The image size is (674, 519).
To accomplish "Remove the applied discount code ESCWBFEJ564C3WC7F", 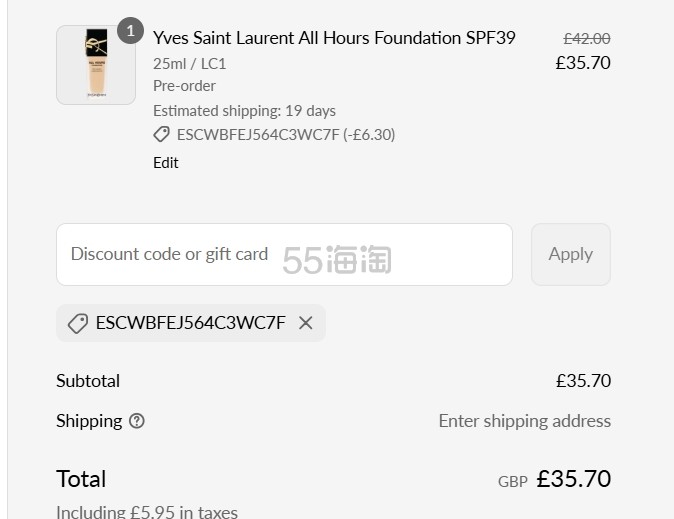I will [306, 323].
